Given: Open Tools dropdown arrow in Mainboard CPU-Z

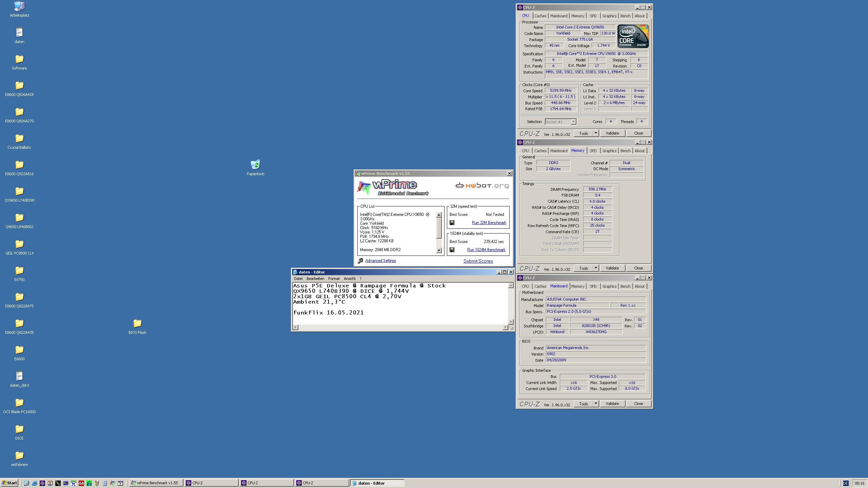Looking at the screenshot, I should click(x=596, y=404).
